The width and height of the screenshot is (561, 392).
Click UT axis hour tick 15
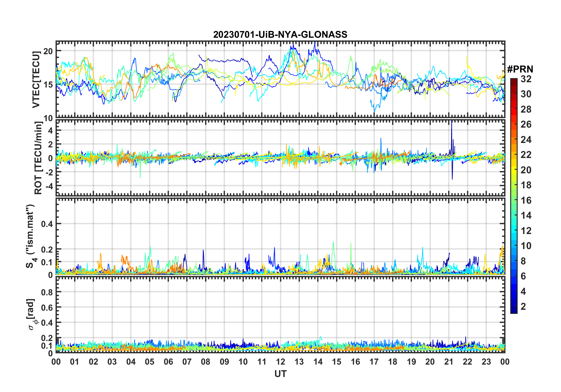(337, 362)
